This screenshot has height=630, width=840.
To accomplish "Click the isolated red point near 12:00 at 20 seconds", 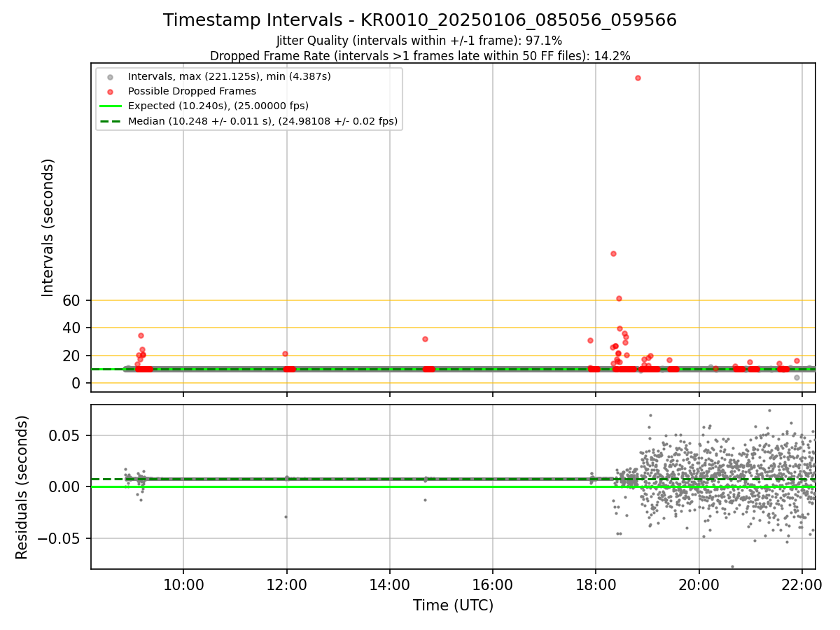I will click(285, 353).
